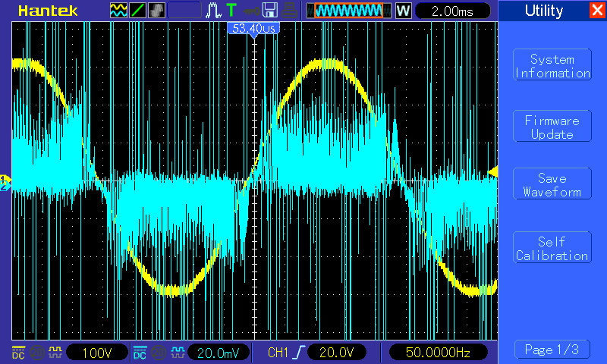Click the printer icon in top bar
Image resolution: width=607 pixels, height=364 pixels.
click(x=288, y=11)
